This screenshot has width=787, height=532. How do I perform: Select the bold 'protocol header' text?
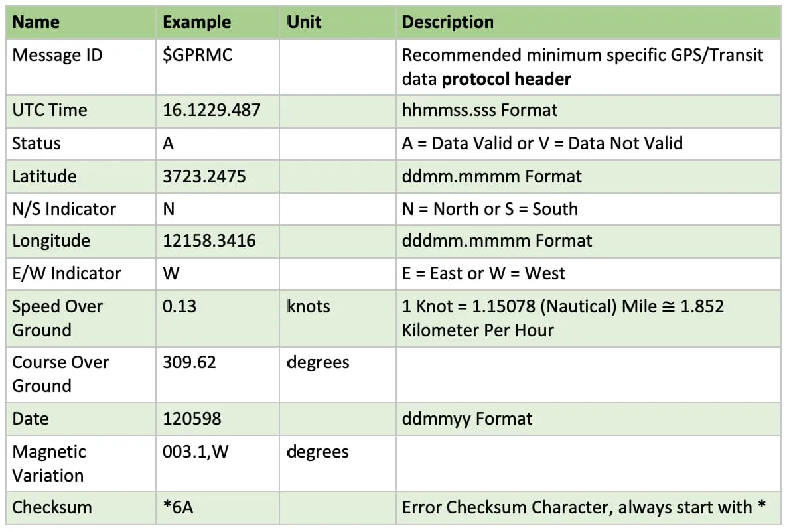coord(506,79)
